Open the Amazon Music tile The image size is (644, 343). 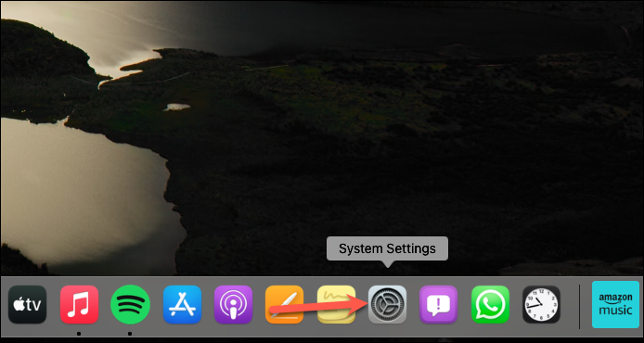pos(615,304)
